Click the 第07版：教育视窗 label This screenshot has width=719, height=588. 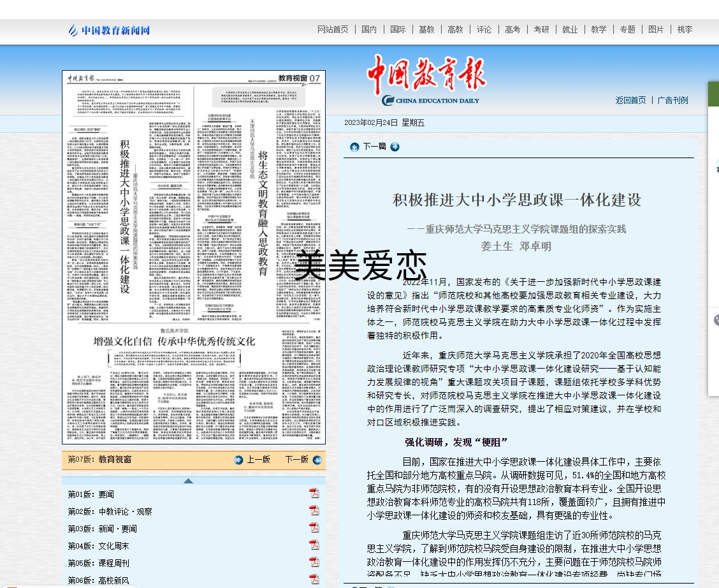pyautogui.click(x=99, y=460)
